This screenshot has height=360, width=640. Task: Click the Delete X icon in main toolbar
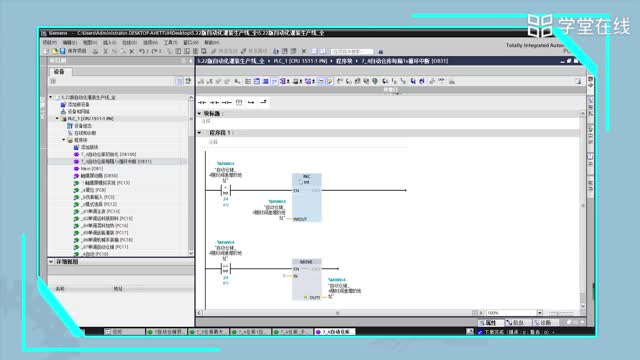pos(131,51)
